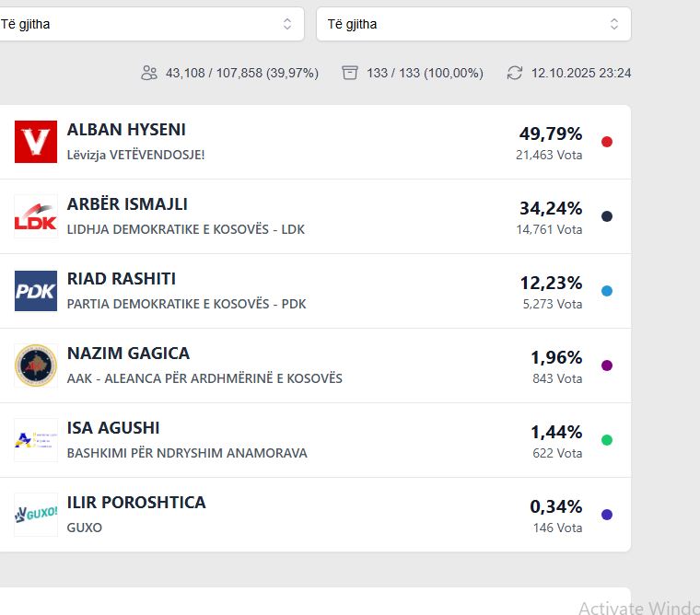The image size is (700, 615).
Task: Click the Bashkimi Anamorava party logo
Action: (36, 440)
